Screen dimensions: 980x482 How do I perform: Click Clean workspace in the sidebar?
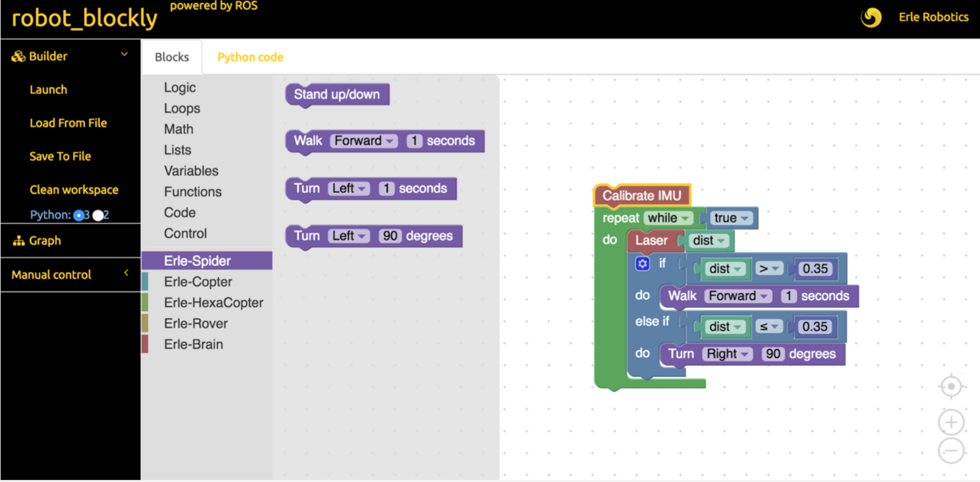(x=73, y=190)
